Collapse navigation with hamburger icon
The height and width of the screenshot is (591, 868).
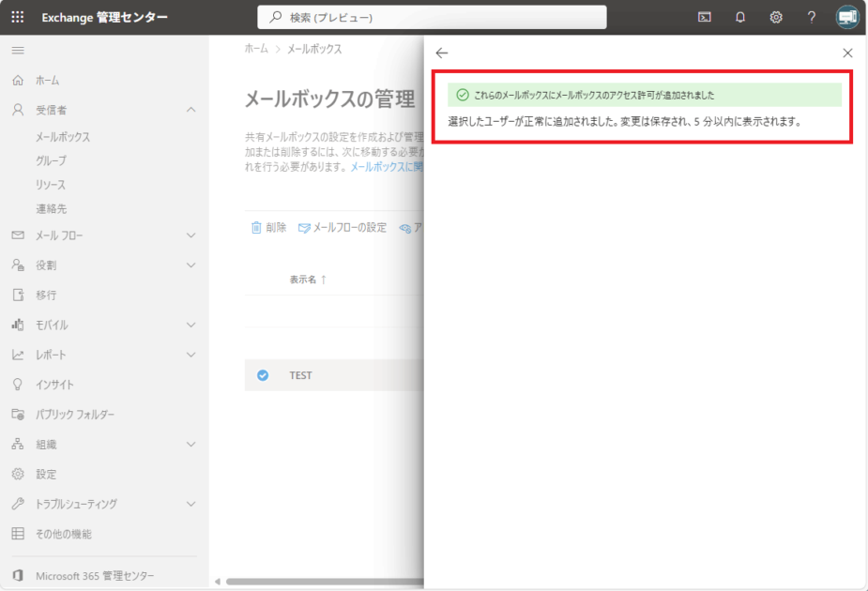(18, 51)
